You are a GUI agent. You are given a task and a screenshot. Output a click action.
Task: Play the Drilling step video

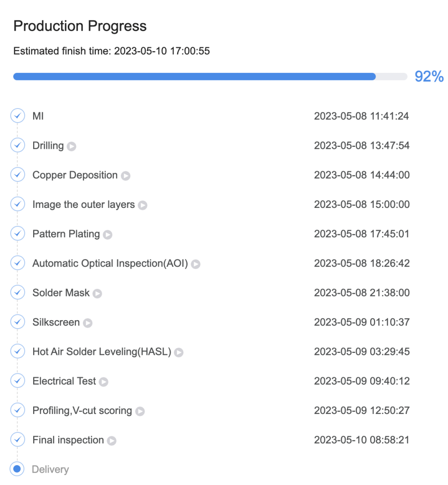[x=72, y=146]
